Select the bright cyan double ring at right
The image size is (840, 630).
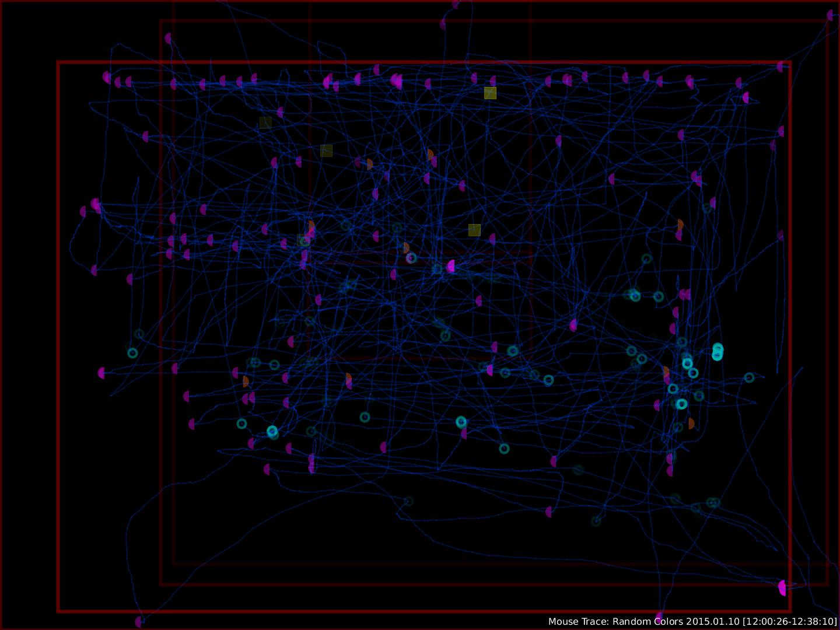coord(717,352)
